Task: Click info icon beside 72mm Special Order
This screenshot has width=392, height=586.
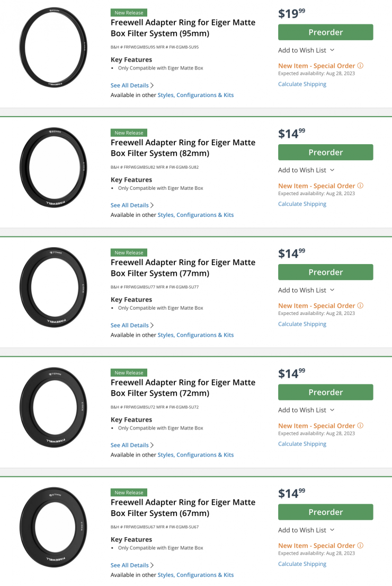Action: tap(360, 425)
